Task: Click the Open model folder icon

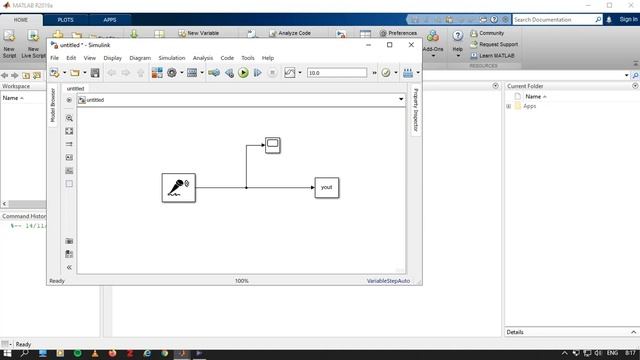Action: (x=75, y=73)
